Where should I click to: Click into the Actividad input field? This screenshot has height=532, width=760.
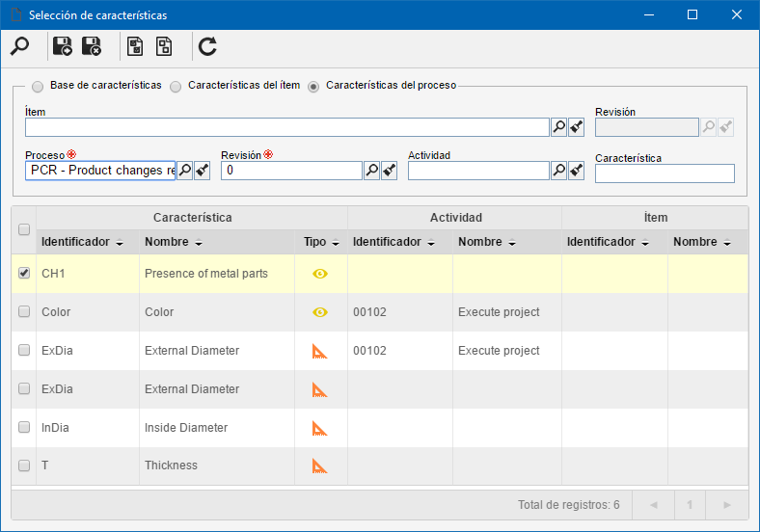pyautogui.click(x=478, y=171)
